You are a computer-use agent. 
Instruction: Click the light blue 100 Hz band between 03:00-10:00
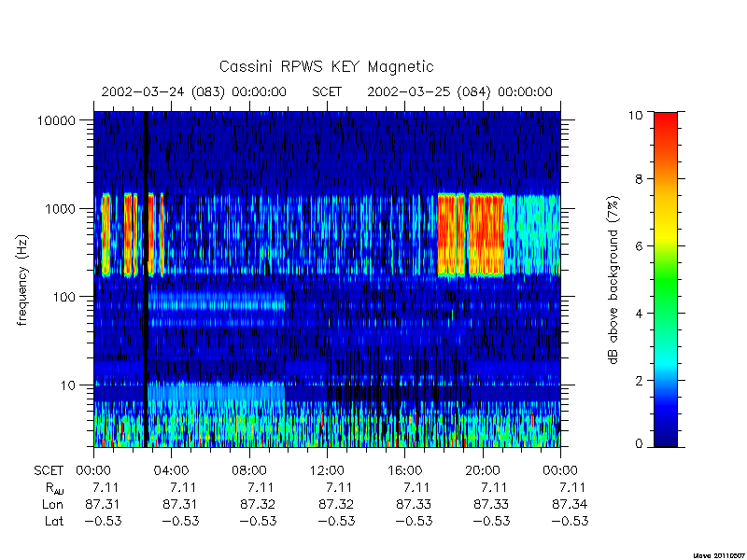pyautogui.click(x=217, y=301)
